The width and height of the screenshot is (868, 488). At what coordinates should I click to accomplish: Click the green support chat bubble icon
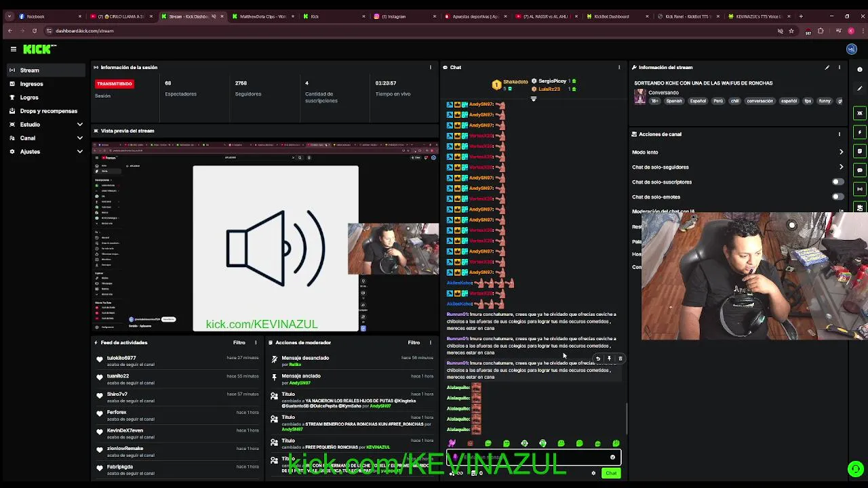856,469
